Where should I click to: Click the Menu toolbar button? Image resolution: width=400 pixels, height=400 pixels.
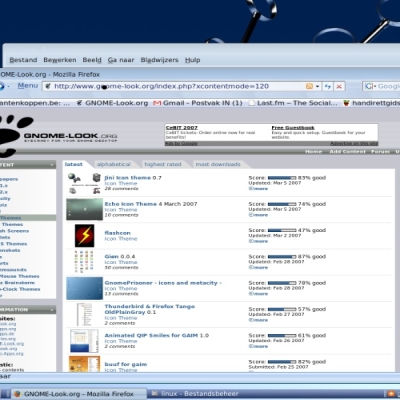(28, 86)
